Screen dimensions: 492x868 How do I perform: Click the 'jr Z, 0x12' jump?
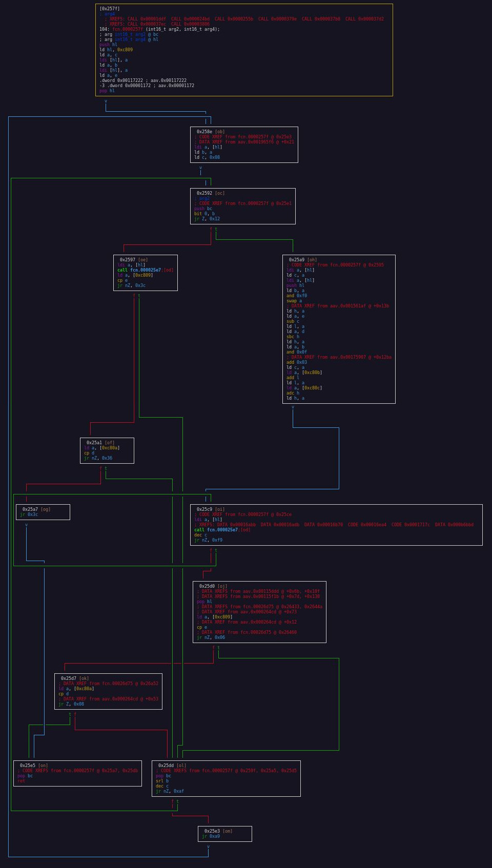coord(207,219)
